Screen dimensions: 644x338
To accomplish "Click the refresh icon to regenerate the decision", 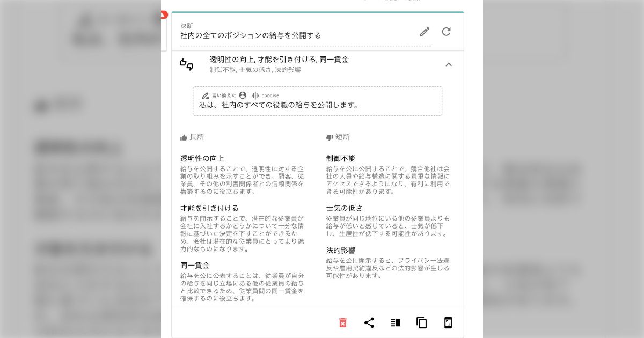I will (x=446, y=32).
